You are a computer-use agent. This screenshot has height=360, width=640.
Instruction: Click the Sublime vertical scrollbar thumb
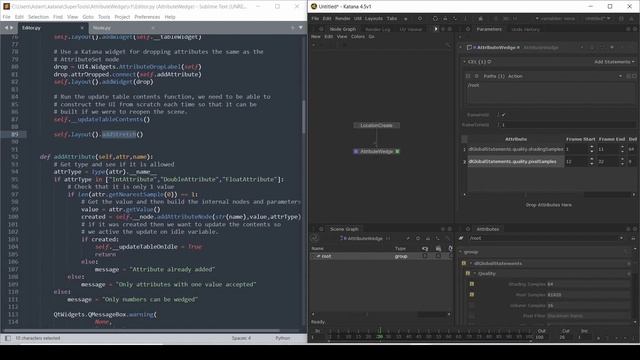tap(303, 116)
